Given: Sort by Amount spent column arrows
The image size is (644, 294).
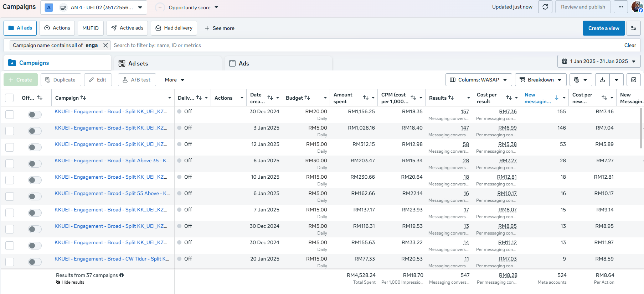Looking at the screenshot, I should tap(366, 98).
